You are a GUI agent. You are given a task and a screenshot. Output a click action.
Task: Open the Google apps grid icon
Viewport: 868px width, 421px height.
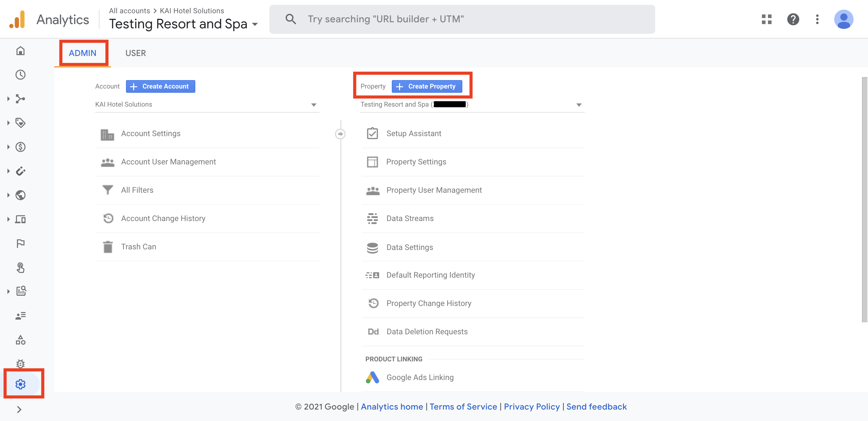click(766, 19)
